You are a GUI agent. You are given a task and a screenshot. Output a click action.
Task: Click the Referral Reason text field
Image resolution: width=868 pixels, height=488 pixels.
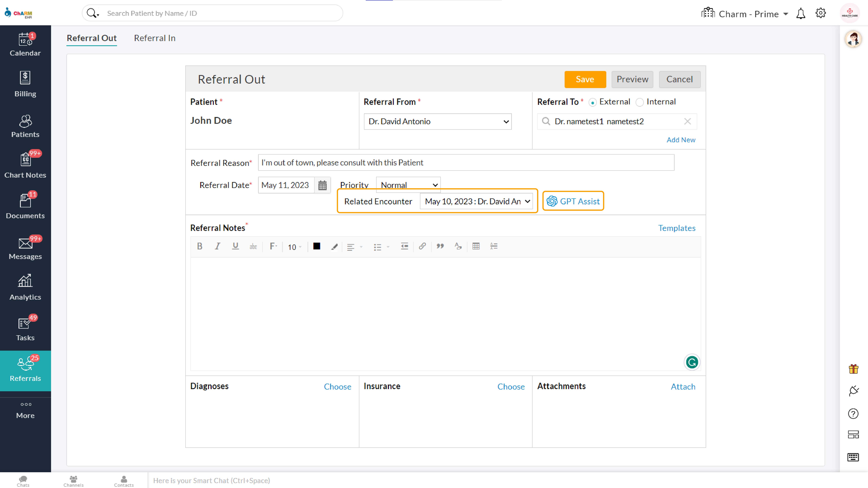(x=466, y=163)
